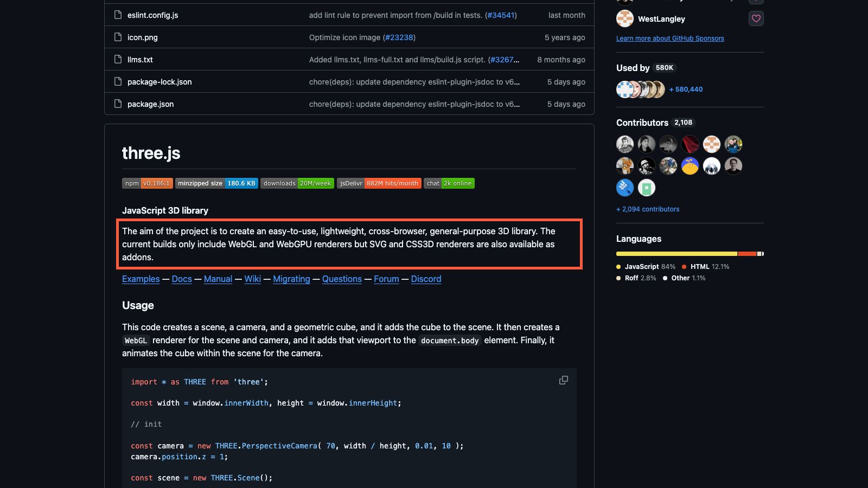Click the file icon beside llms.txt

118,59
